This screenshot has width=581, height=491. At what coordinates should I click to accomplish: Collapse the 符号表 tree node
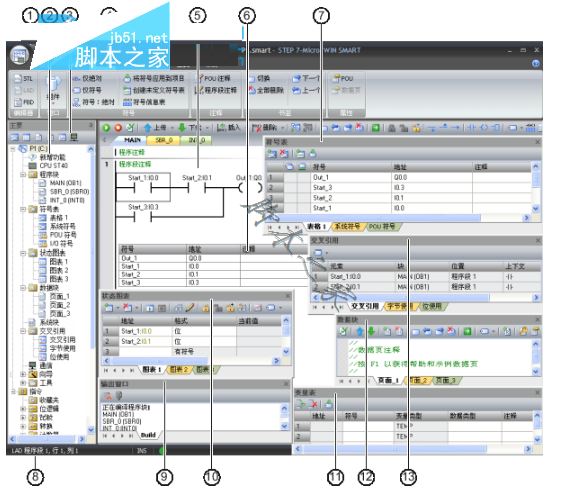tap(23, 209)
